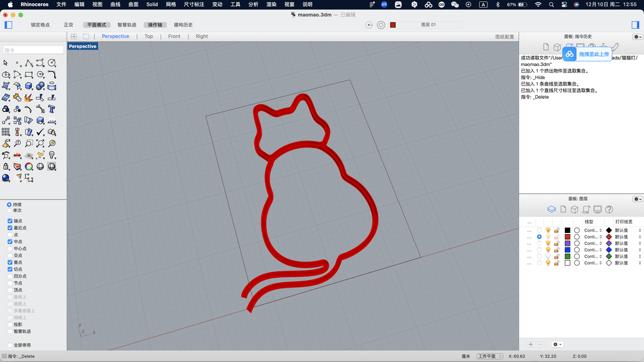The height and width of the screenshot is (362, 644).
Task: Switch to the Top viewport tab
Action: [x=148, y=37]
